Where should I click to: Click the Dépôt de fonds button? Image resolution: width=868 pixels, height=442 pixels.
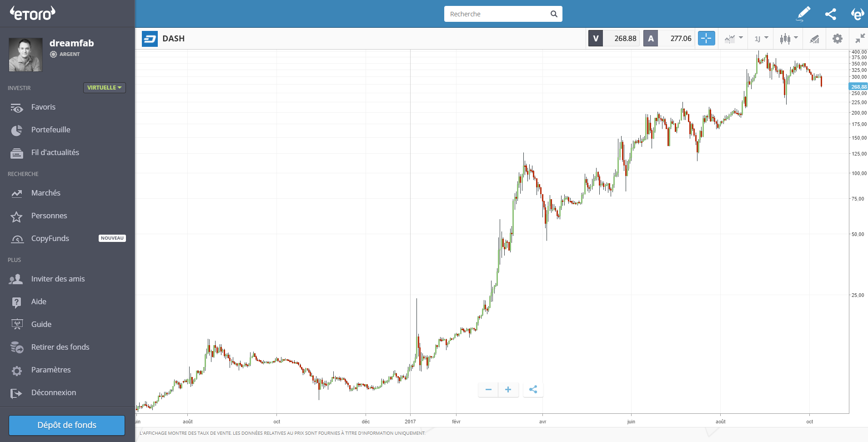[67, 425]
